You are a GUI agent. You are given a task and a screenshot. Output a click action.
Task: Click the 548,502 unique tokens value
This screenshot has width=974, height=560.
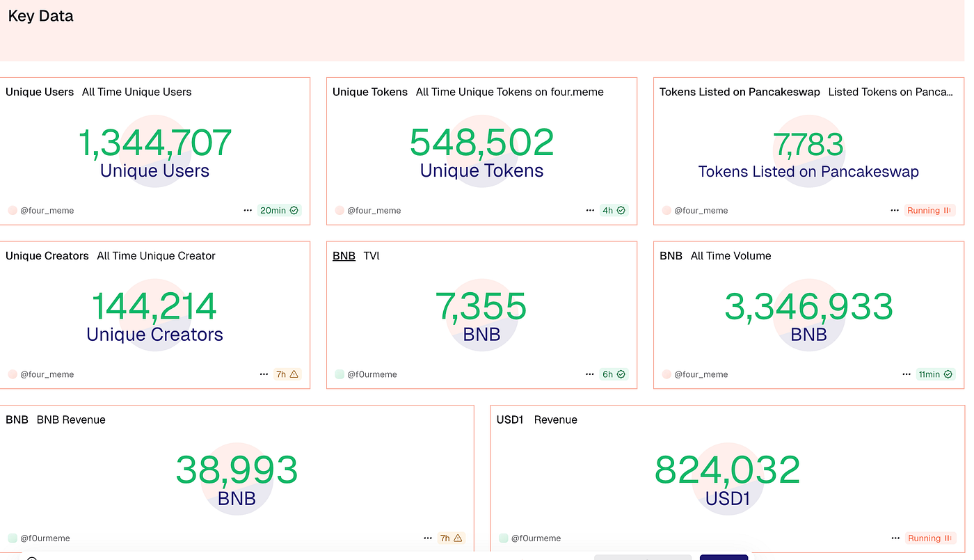pos(481,143)
